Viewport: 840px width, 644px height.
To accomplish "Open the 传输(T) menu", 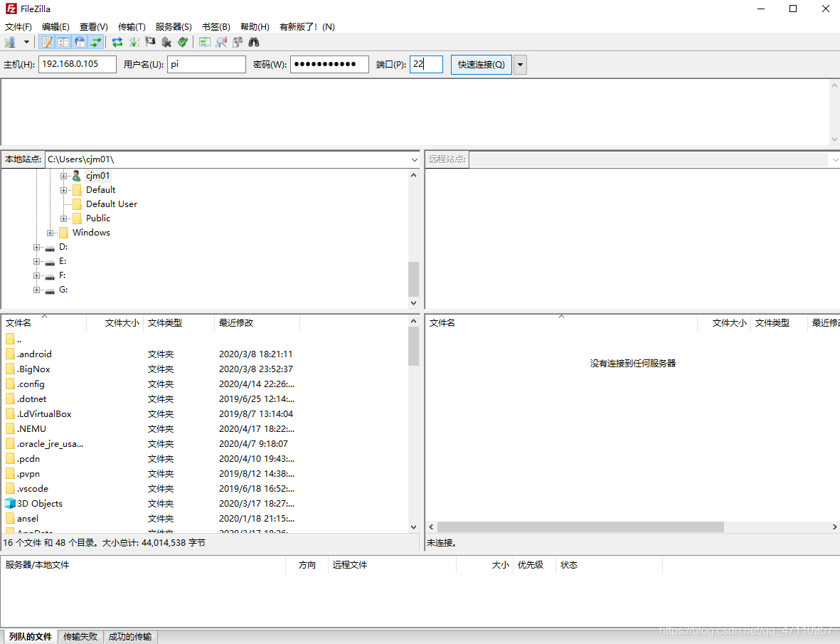I will [x=132, y=27].
